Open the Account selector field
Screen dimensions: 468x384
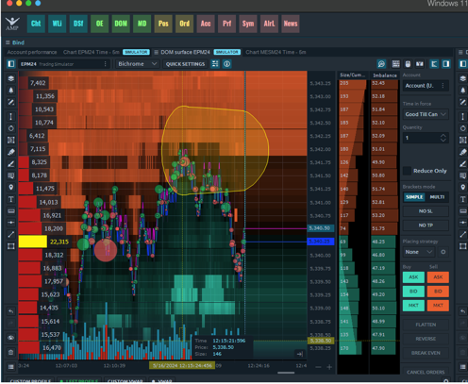click(425, 86)
